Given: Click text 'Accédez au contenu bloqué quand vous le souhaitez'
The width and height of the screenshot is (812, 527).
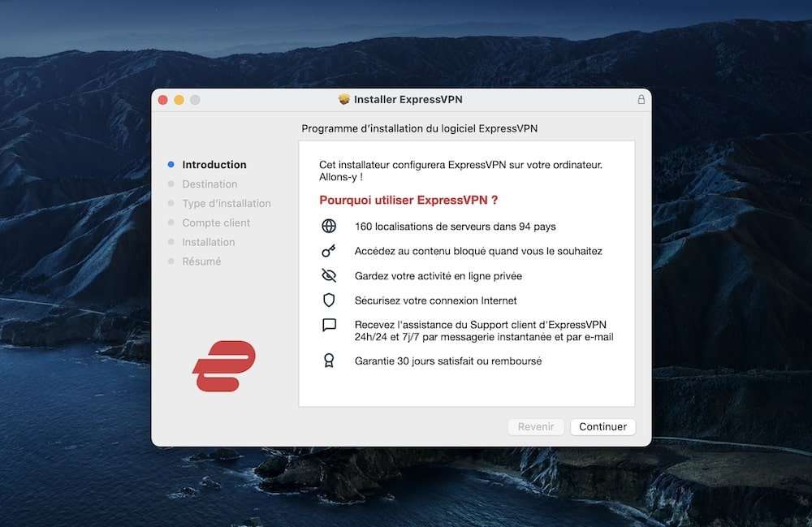Looking at the screenshot, I should point(478,251).
